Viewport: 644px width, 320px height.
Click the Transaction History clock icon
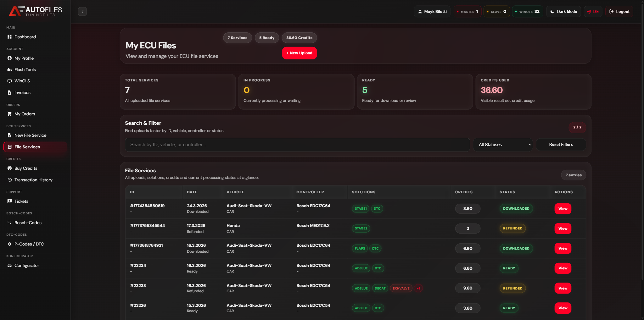click(9, 180)
